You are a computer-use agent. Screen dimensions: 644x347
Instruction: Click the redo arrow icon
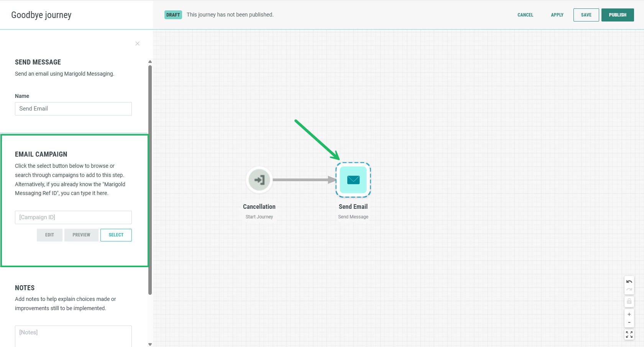click(629, 290)
